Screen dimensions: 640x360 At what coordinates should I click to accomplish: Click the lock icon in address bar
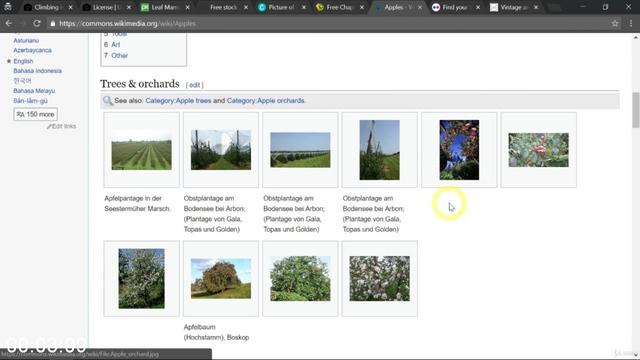[53, 24]
